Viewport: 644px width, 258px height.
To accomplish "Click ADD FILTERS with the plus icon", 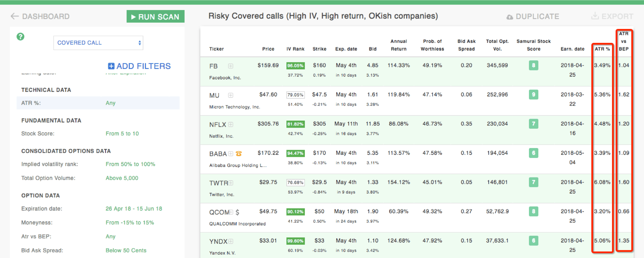I will (139, 66).
